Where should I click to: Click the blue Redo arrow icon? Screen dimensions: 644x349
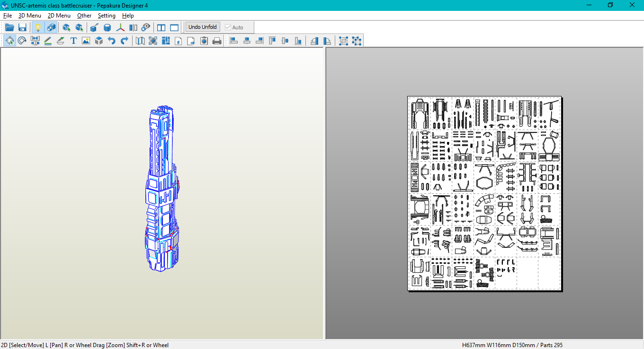coord(124,41)
